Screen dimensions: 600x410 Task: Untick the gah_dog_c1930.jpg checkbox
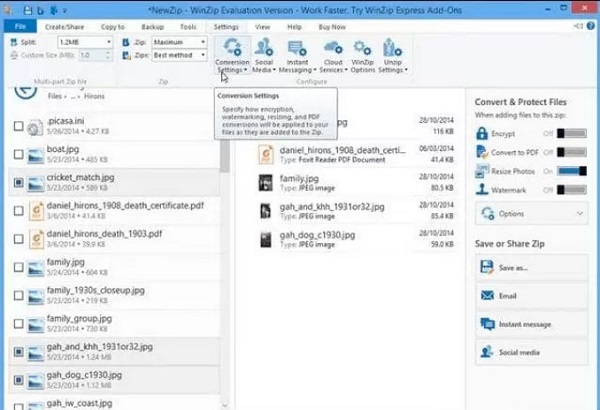click(x=18, y=380)
